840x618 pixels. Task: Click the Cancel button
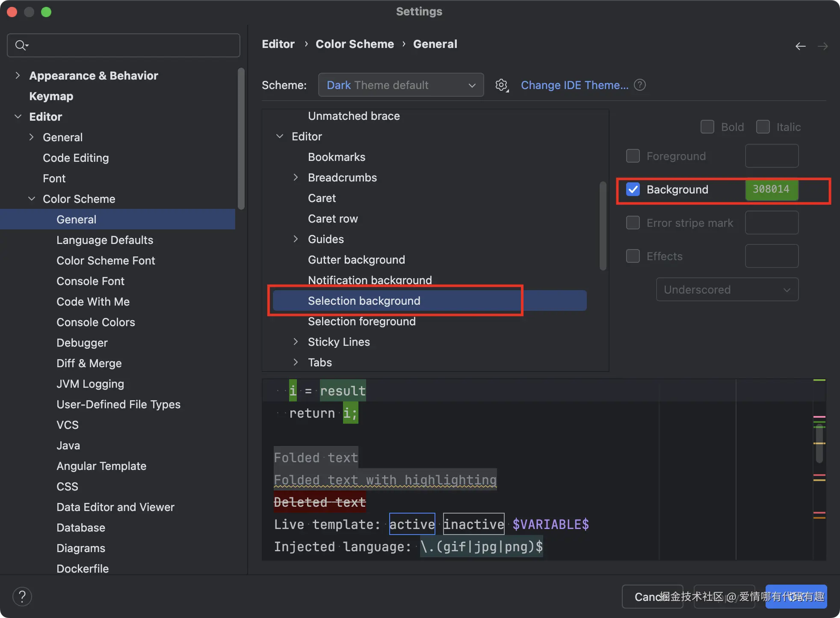pos(652,597)
